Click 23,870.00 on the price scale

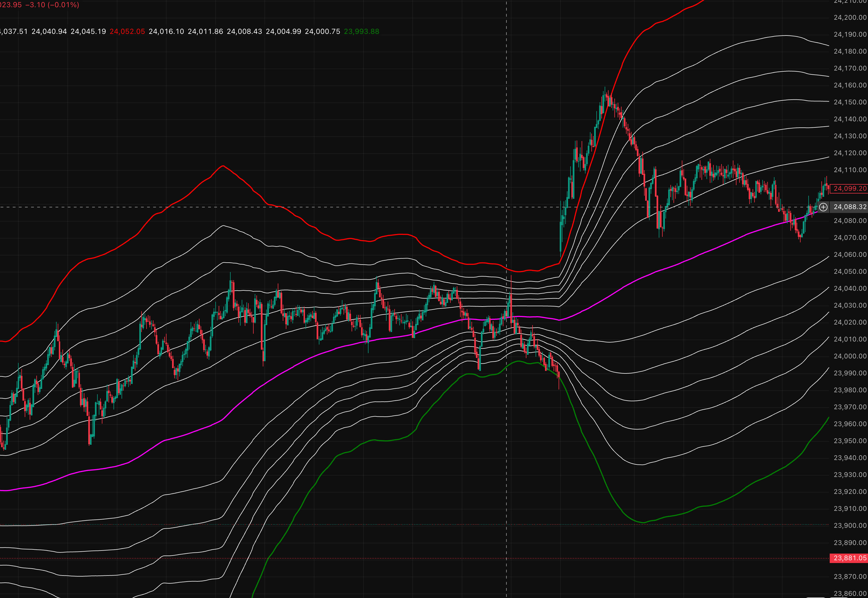[x=850, y=576]
